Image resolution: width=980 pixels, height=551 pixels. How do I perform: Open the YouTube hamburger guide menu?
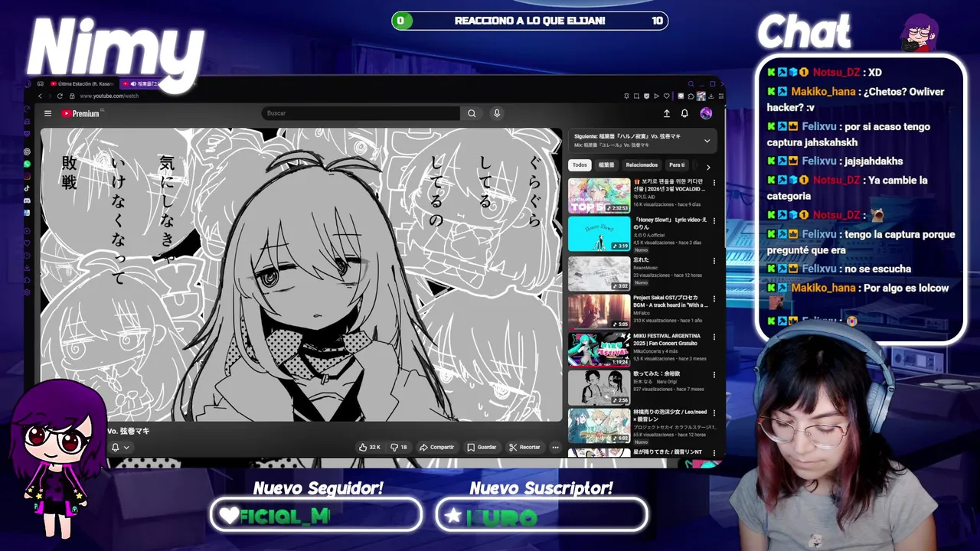[47, 113]
